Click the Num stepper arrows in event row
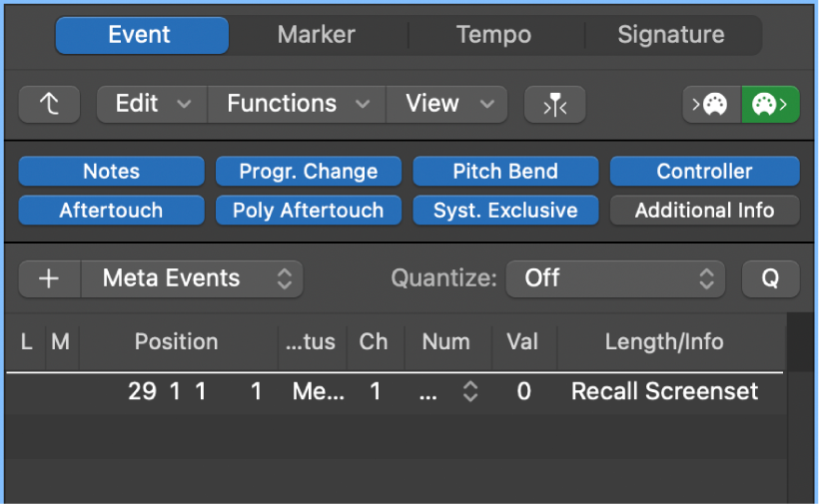821x504 pixels. click(470, 391)
